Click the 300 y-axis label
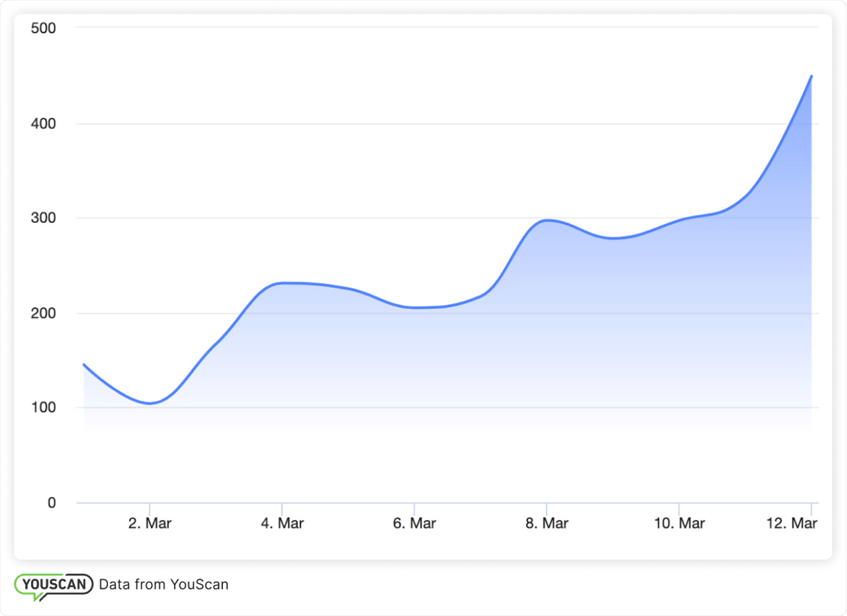The height and width of the screenshot is (616, 847). pyautogui.click(x=43, y=218)
